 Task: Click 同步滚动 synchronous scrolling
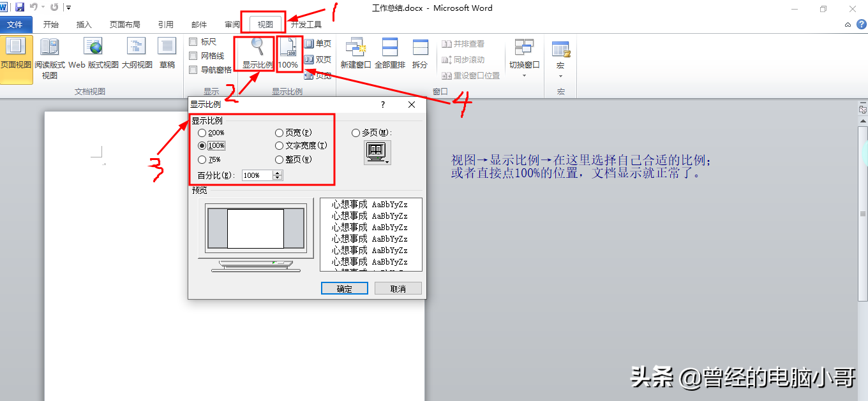(463, 60)
